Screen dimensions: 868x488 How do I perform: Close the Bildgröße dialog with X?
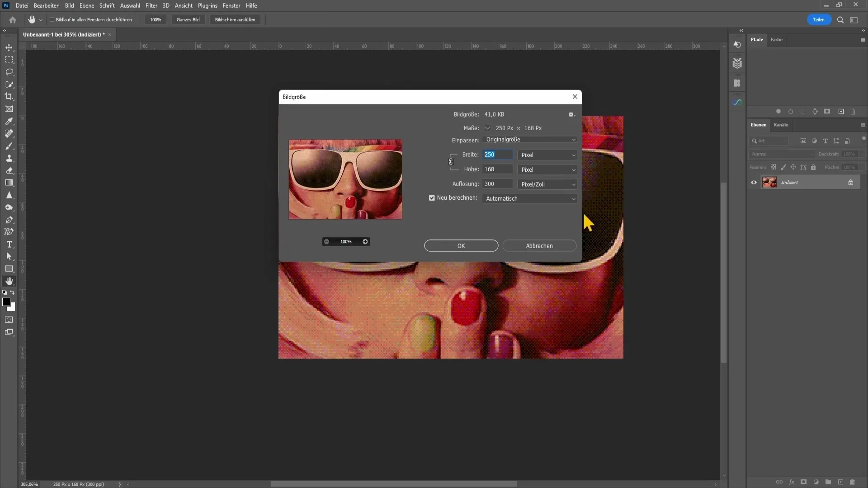click(575, 97)
